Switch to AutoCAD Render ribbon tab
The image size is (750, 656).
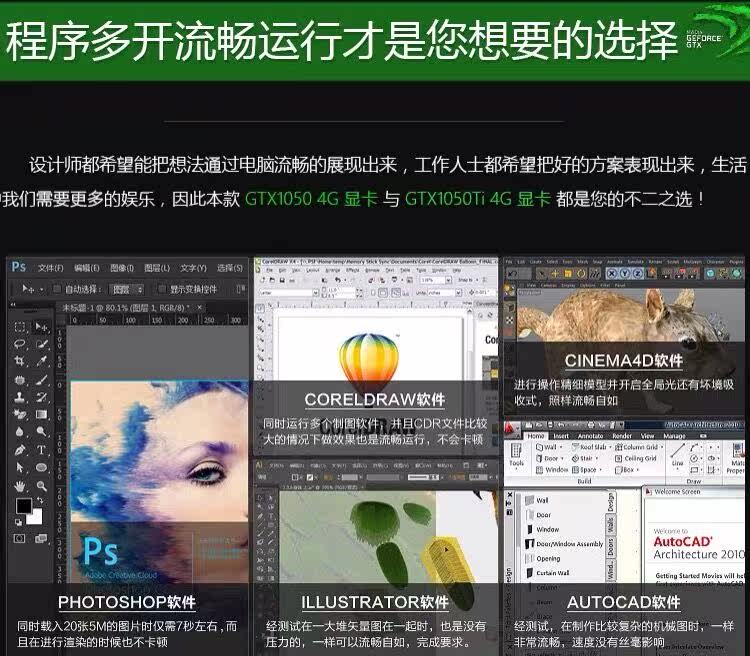(x=622, y=436)
